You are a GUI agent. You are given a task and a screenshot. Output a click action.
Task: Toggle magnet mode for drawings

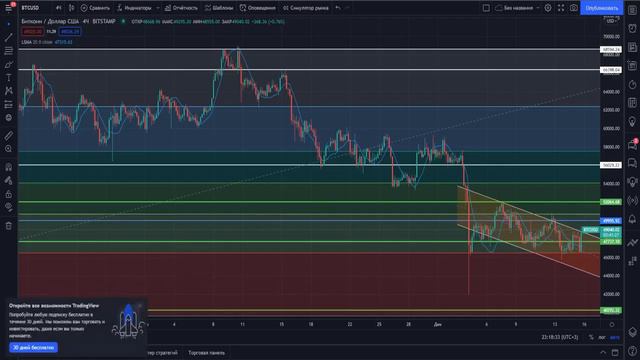[x=9, y=167]
